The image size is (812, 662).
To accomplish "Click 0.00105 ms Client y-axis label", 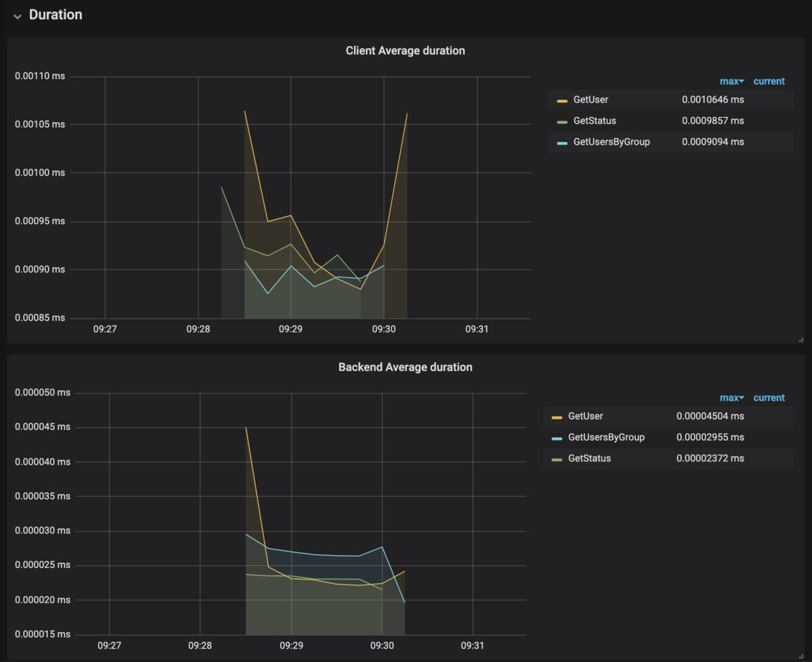I will pos(40,124).
